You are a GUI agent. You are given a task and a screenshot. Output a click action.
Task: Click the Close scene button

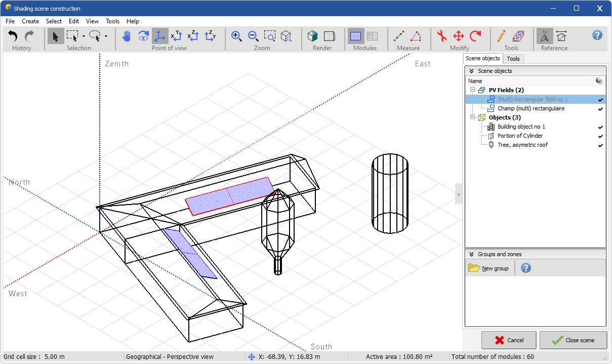[573, 340]
